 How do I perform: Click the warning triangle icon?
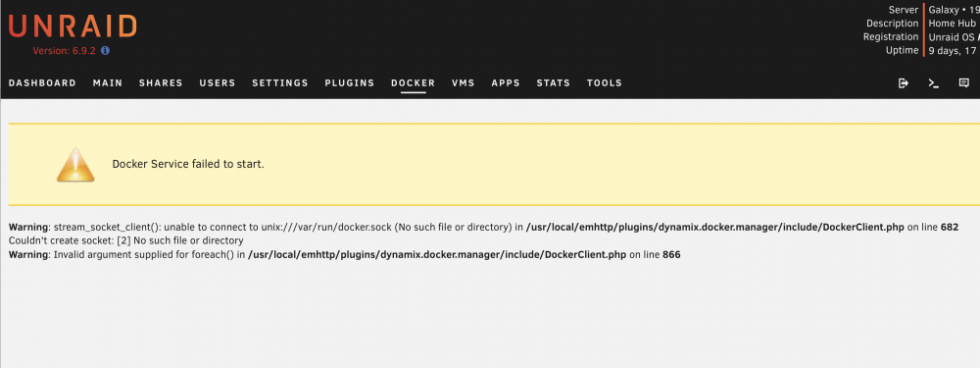point(75,165)
